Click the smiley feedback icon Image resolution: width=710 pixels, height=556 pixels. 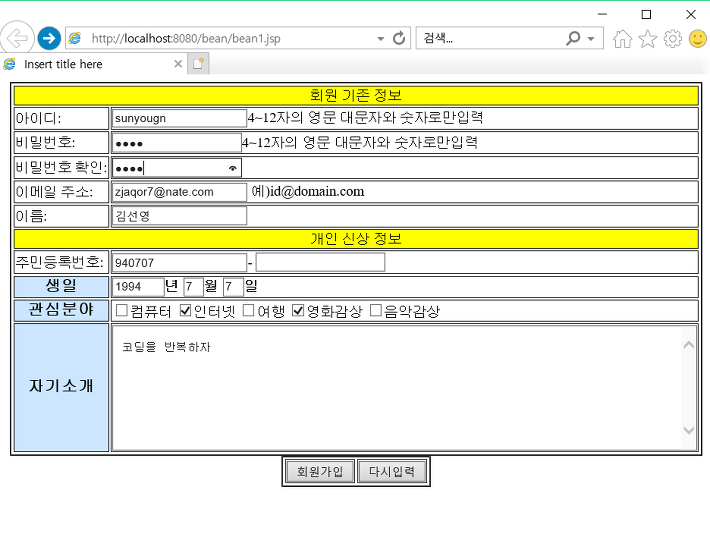(x=697, y=38)
